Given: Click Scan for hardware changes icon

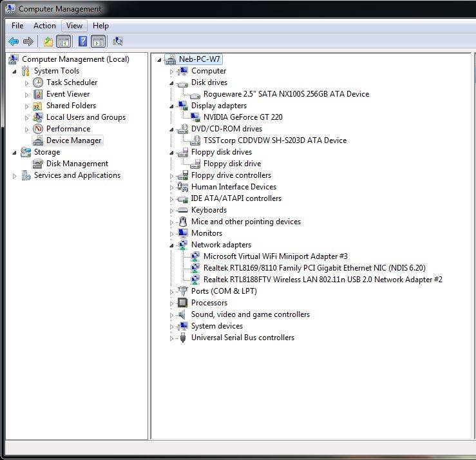Looking at the screenshot, I should click(x=118, y=41).
